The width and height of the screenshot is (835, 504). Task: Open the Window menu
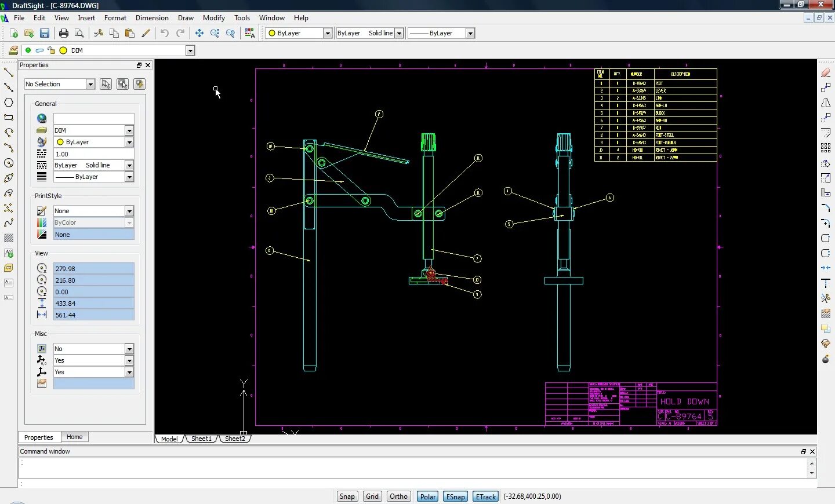272,18
